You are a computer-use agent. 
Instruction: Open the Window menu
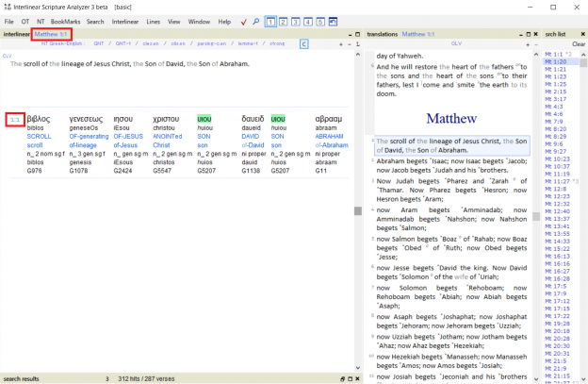pyautogui.click(x=199, y=22)
